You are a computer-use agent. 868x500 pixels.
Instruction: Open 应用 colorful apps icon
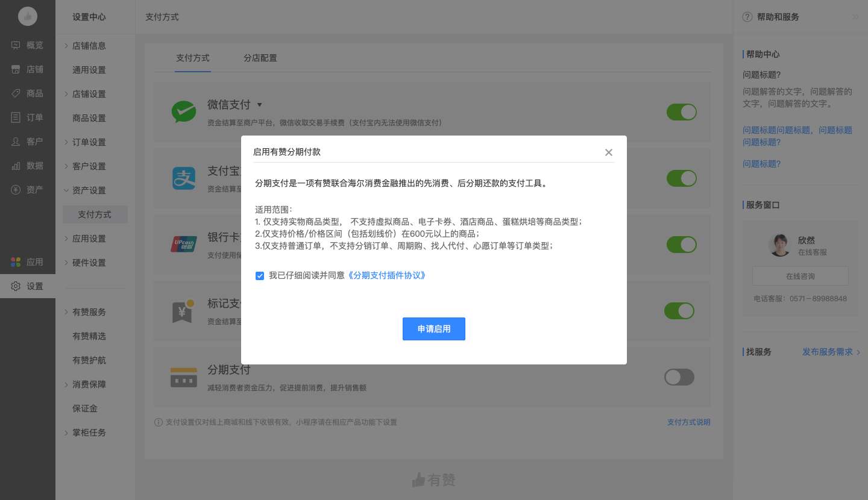click(16, 262)
